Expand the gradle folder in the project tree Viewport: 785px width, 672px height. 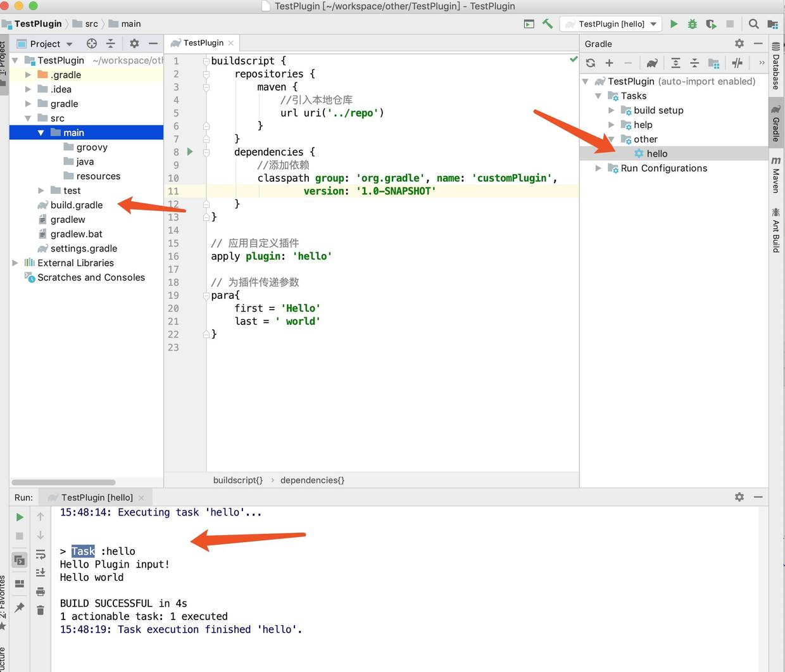(x=28, y=104)
